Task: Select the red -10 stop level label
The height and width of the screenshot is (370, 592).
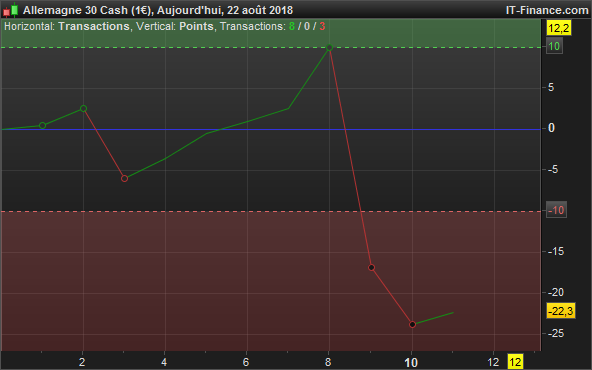Action: point(556,210)
